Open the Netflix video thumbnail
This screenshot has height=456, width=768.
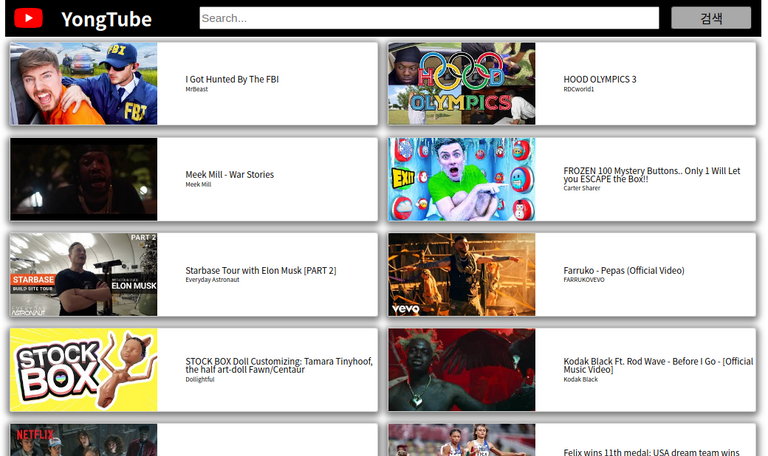(x=84, y=440)
